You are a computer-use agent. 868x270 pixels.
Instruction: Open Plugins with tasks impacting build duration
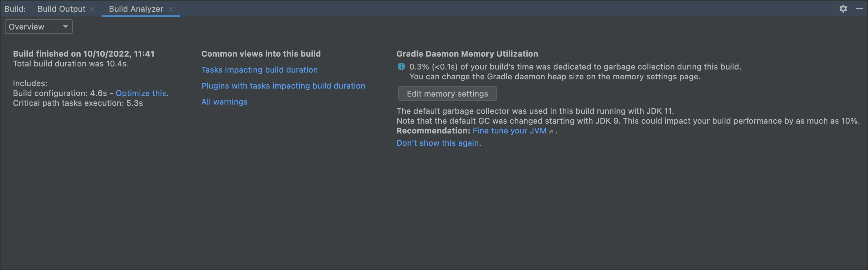pyautogui.click(x=283, y=86)
